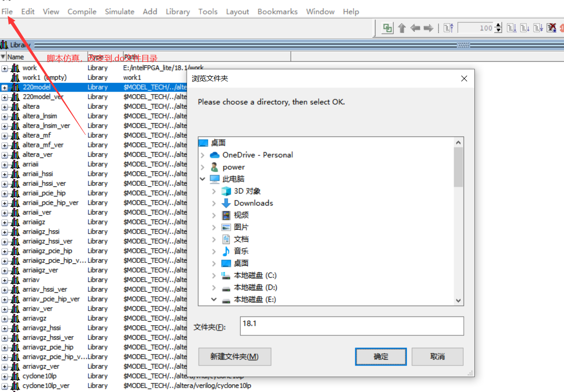This screenshot has width=564, height=392.
Task: Click the Downloads blue arrow icon
Action: tap(226, 203)
